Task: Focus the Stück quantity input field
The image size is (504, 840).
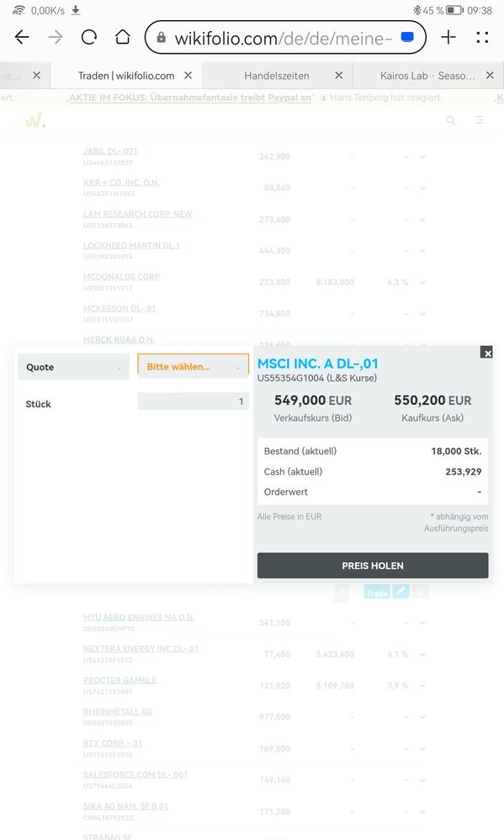Action: pyautogui.click(x=194, y=401)
